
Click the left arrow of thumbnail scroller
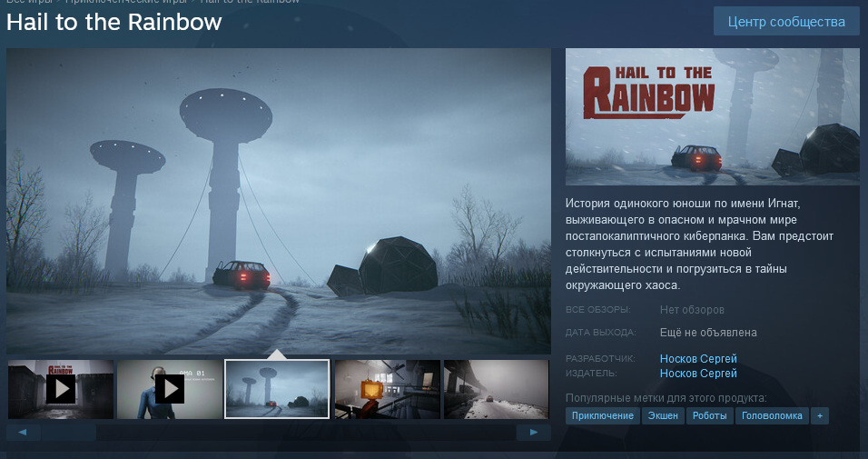tap(23, 433)
